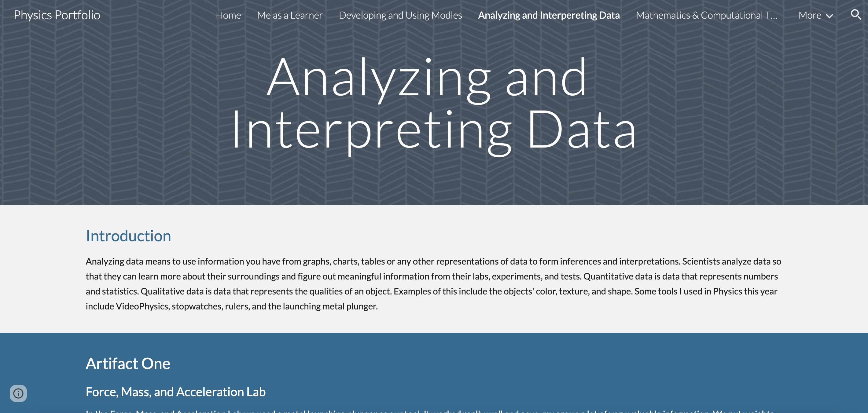Select the 'Artifact One' section header
The height and width of the screenshot is (413, 868).
coord(128,363)
